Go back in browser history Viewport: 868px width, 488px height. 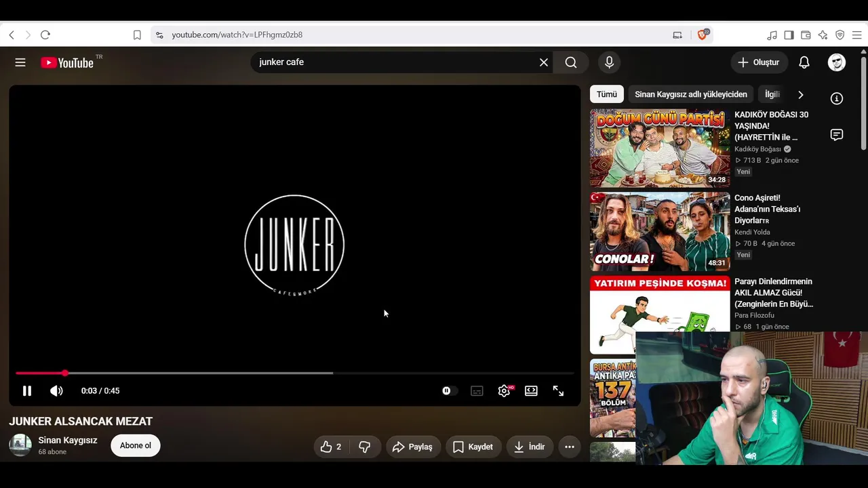tap(12, 35)
